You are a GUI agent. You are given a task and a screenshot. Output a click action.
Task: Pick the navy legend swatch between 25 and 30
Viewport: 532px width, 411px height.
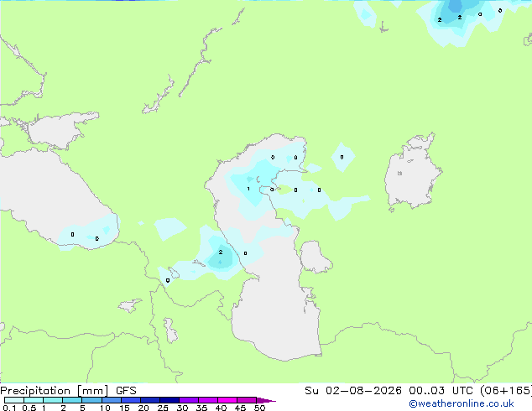click(x=170, y=400)
